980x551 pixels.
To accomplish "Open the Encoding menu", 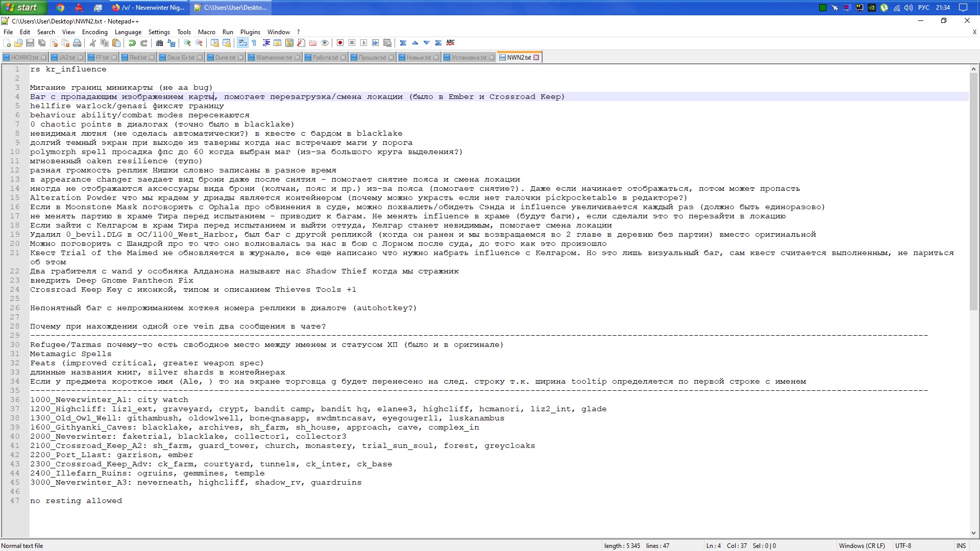I will coord(94,32).
